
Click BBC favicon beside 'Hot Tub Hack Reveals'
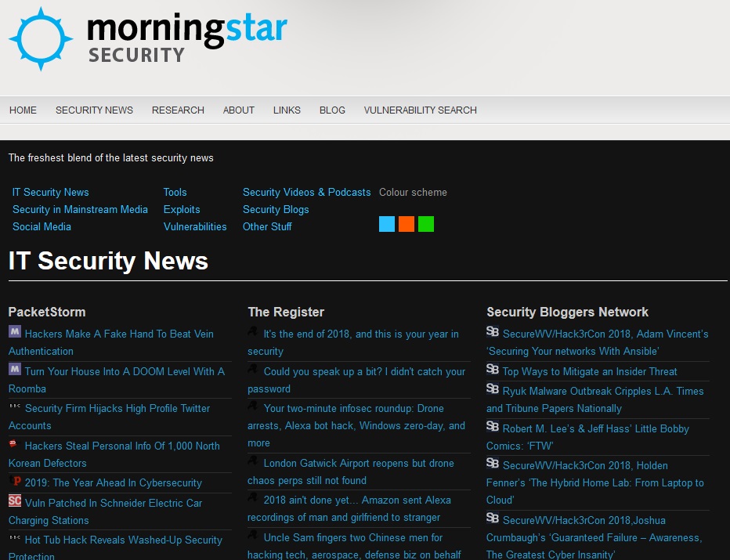point(15,537)
